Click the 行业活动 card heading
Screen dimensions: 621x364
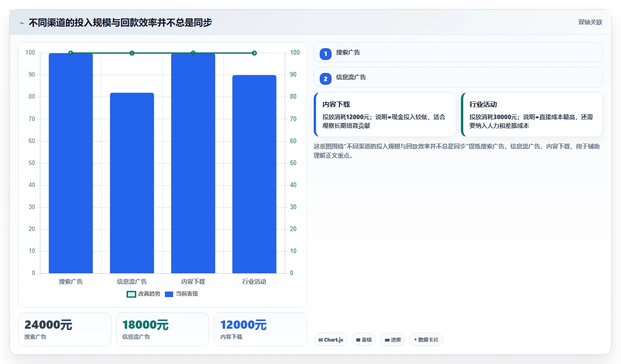[x=483, y=105]
